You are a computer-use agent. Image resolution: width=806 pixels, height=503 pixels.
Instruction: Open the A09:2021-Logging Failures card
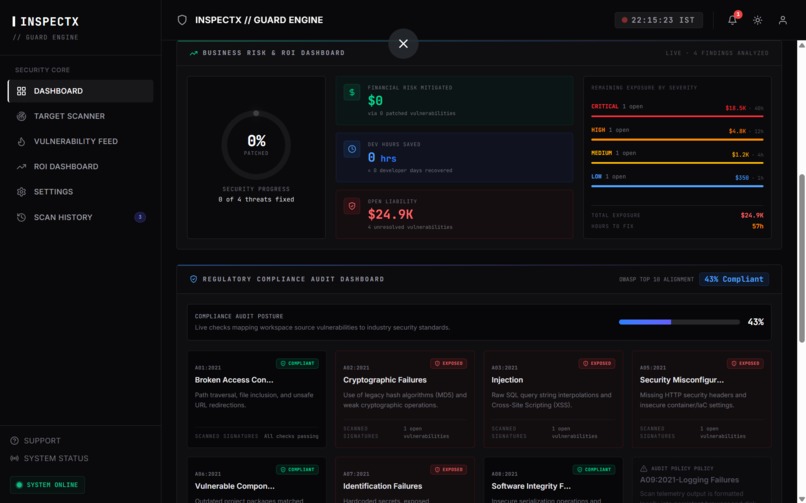click(701, 480)
